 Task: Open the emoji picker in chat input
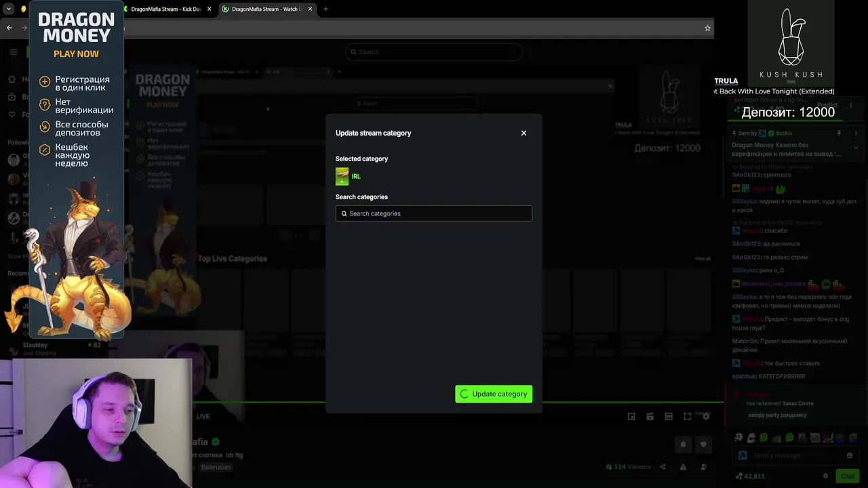click(x=849, y=455)
